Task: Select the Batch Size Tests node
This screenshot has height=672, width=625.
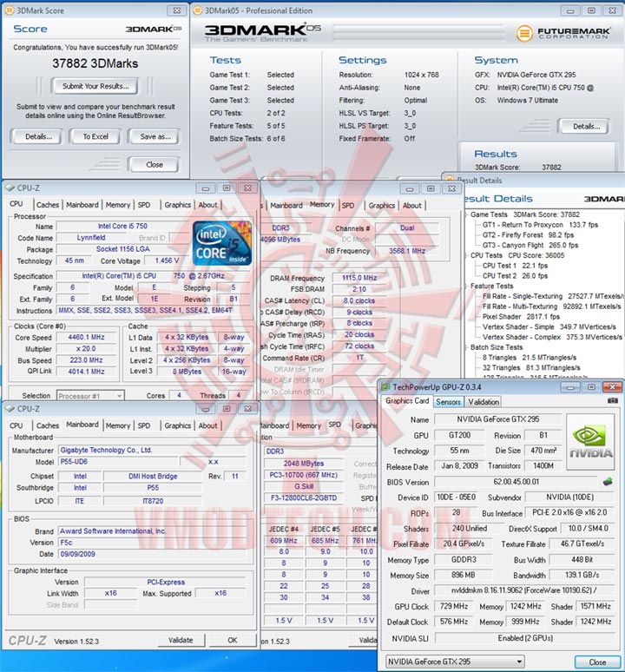Action: pyautogui.click(x=497, y=347)
